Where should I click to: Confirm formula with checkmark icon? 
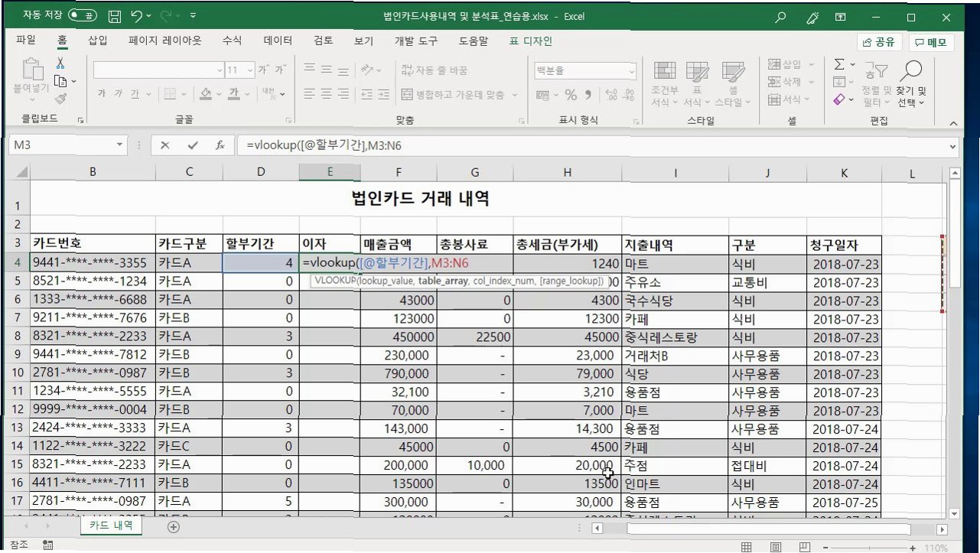[x=192, y=145]
